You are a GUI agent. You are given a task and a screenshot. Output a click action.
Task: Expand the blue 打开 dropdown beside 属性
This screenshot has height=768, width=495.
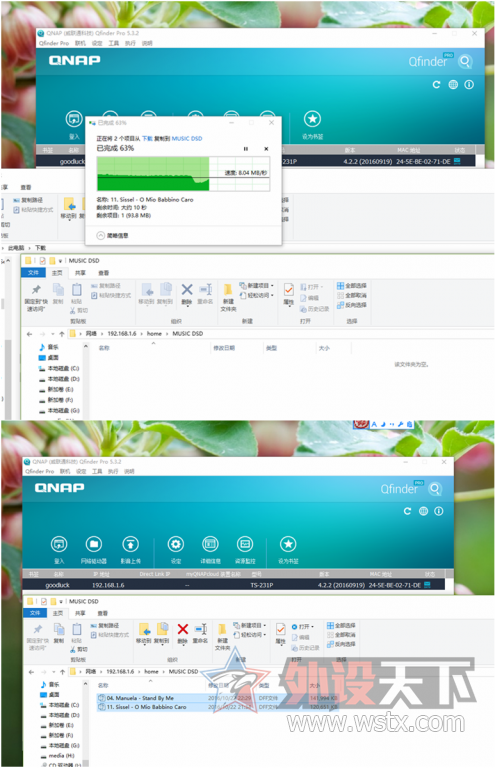click(303, 626)
